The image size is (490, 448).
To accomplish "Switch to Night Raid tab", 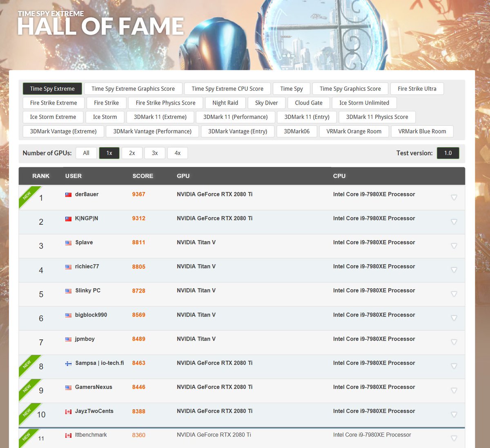I will [225, 103].
